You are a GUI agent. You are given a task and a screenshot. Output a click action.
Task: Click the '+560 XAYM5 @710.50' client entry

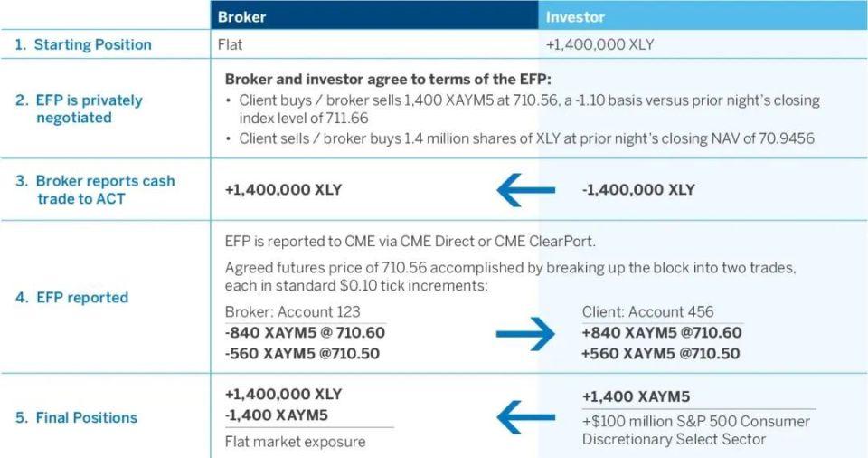tap(660, 354)
